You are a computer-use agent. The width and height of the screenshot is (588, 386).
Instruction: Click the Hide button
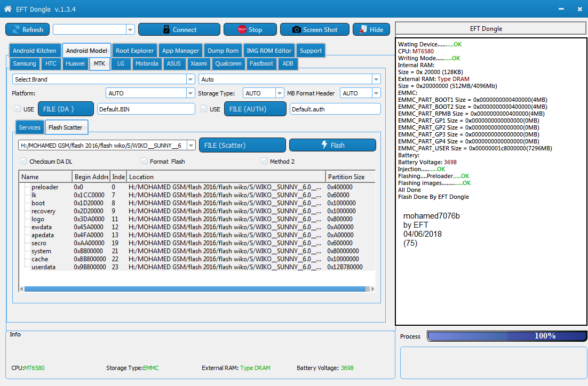pos(371,30)
